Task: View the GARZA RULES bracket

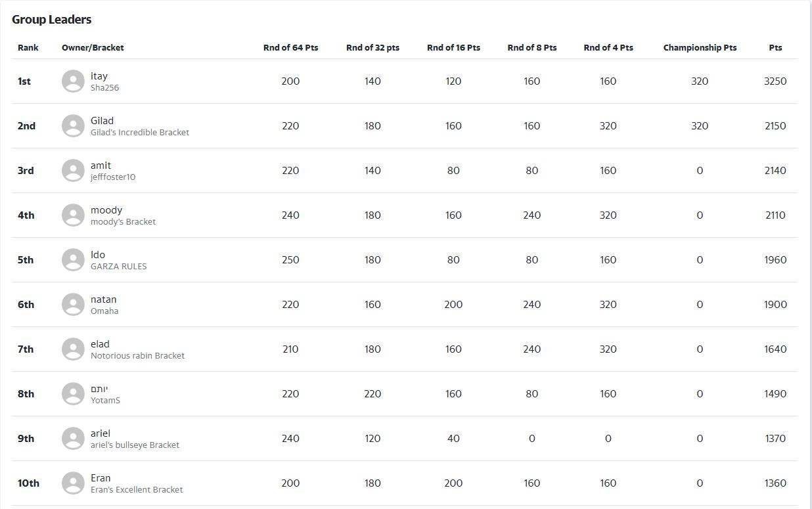Action: (118, 267)
